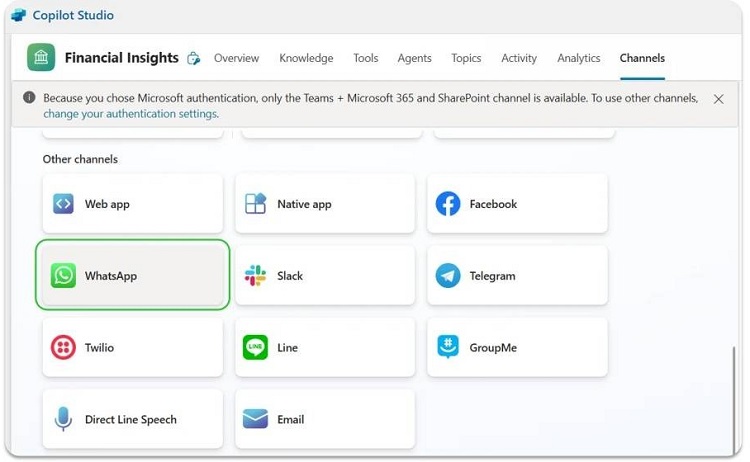Viewport: 750px width, 462px height.
Task: Follow the change your authentication settings link
Action: click(130, 114)
